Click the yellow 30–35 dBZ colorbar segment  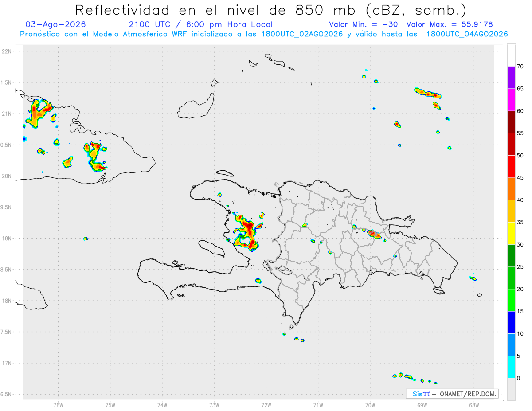click(x=511, y=233)
